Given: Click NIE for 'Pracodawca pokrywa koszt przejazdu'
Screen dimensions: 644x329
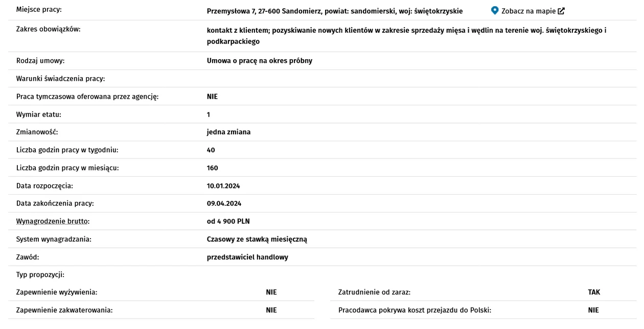Looking at the screenshot, I should (x=593, y=310).
